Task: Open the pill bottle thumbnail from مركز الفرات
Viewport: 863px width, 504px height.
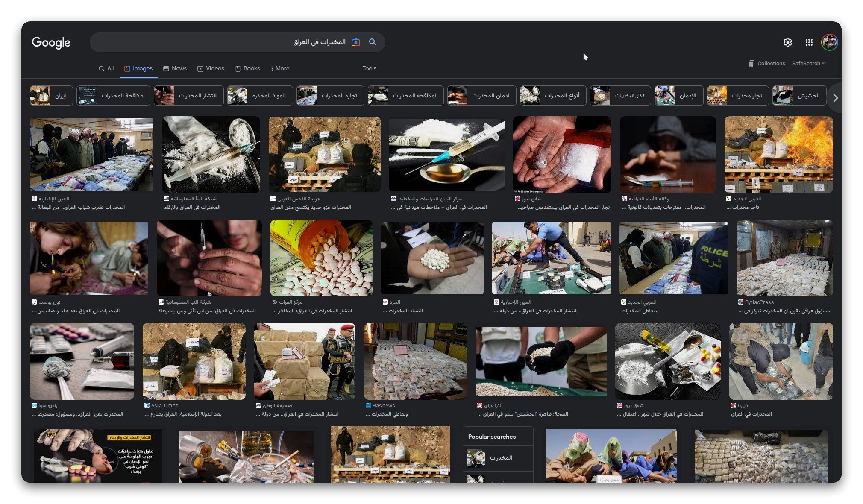Action: tap(321, 258)
